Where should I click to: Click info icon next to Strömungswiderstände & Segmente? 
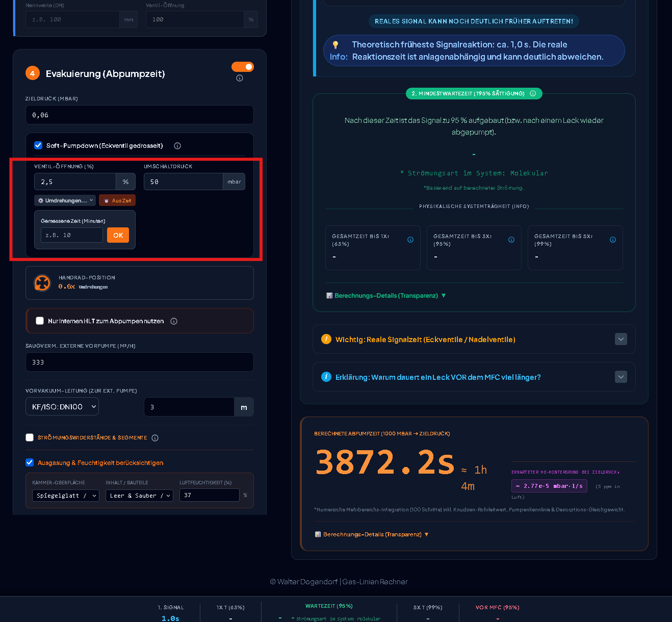click(155, 438)
